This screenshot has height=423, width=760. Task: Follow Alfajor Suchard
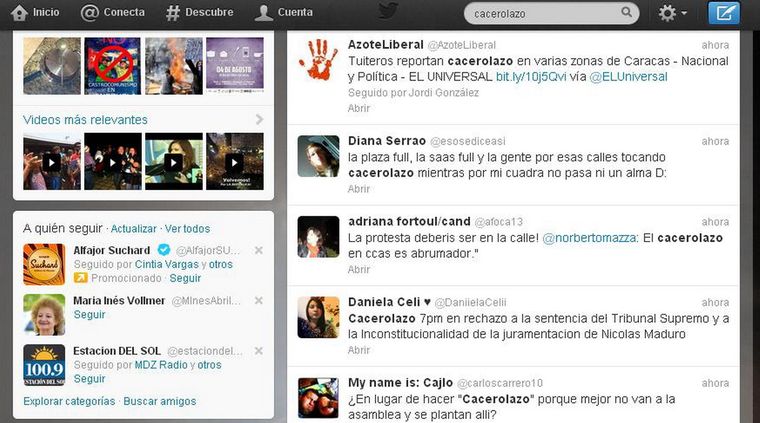[x=185, y=279]
